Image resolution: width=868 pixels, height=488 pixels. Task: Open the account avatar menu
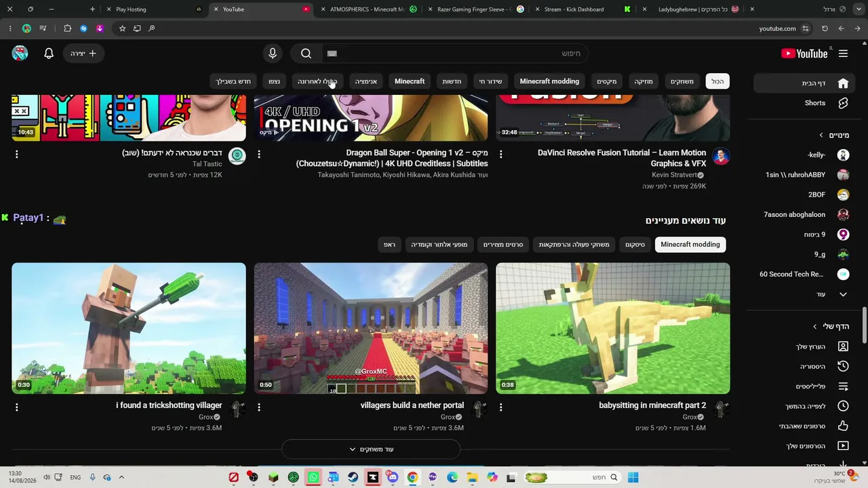(x=20, y=54)
